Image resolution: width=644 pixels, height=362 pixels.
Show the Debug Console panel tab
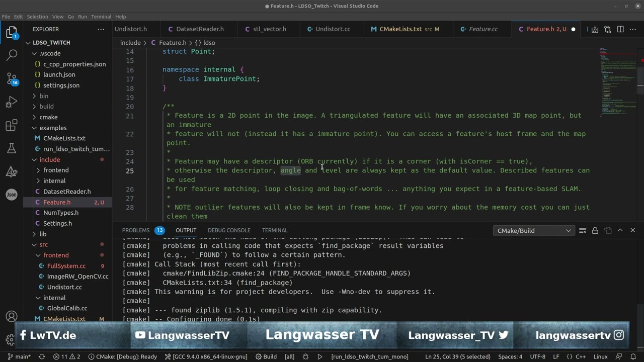(x=229, y=230)
